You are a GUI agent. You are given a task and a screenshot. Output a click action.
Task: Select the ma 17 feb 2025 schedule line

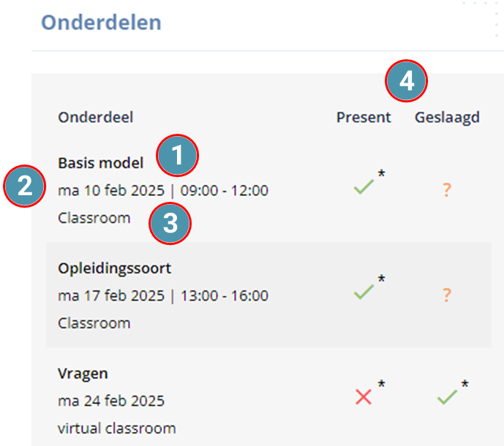163,295
